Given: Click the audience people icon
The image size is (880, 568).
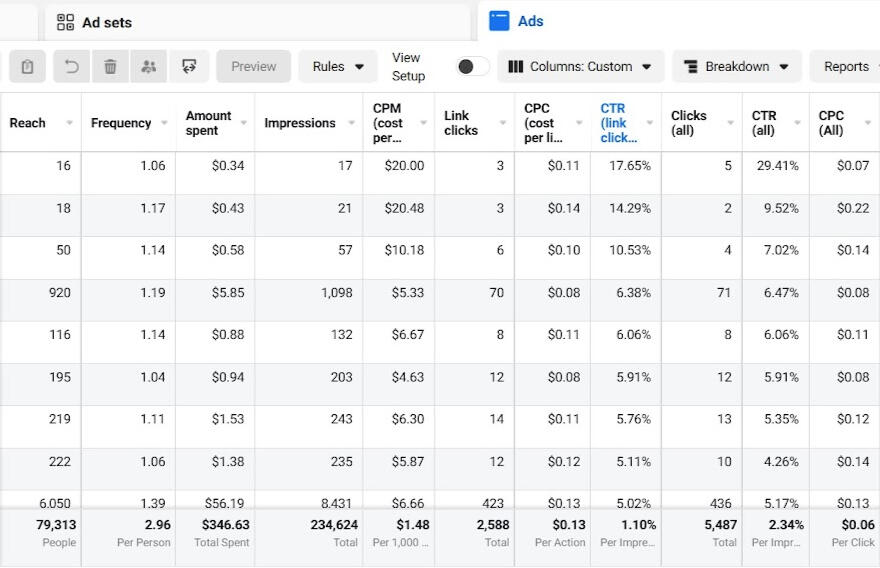Looking at the screenshot, I should point(149,67).
